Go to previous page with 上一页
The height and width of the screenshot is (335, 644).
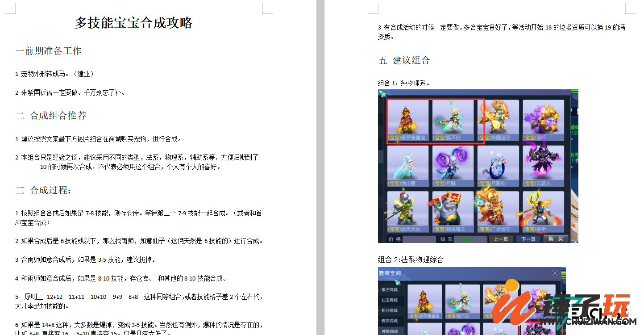click(501, 239)
